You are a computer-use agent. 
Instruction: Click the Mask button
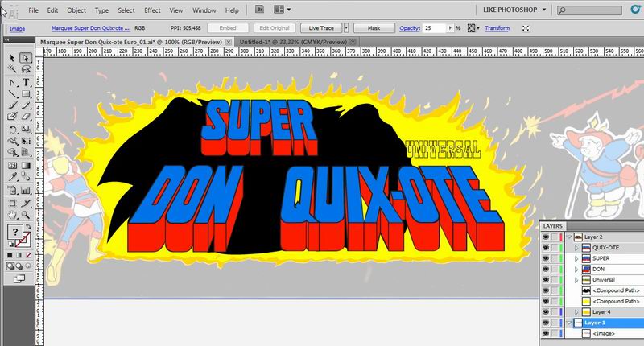[x=374, y=28]
